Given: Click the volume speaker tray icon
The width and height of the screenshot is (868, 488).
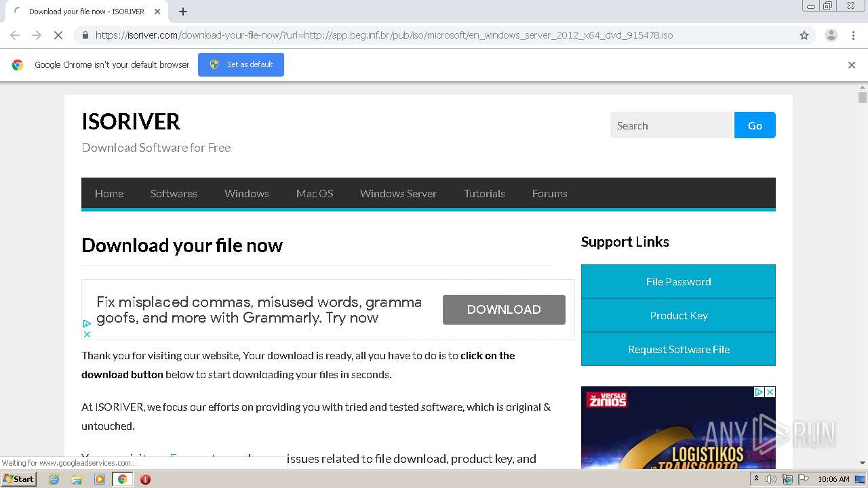Looking at the screenshot, I should pyautogui.click(x=771, y=479).
